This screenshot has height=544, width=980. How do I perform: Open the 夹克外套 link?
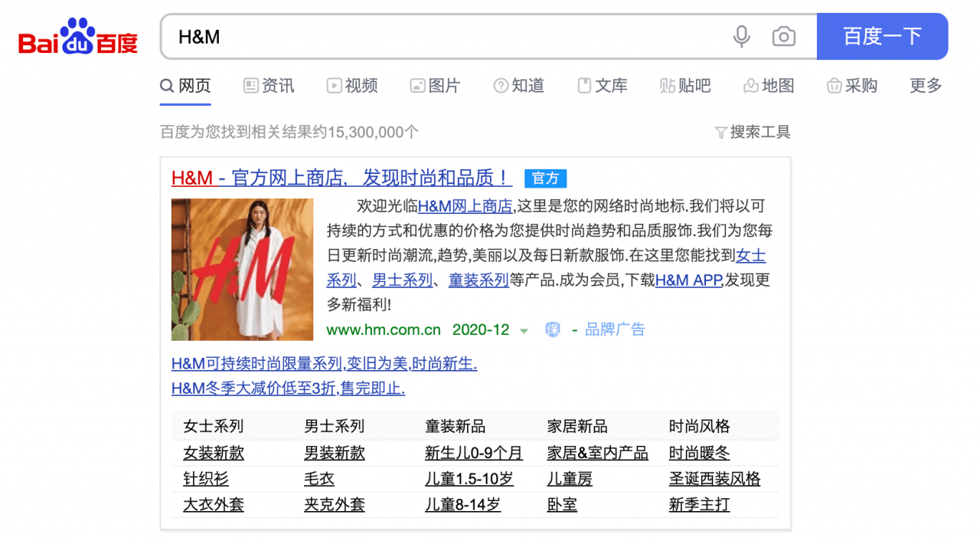coord(335,505)
